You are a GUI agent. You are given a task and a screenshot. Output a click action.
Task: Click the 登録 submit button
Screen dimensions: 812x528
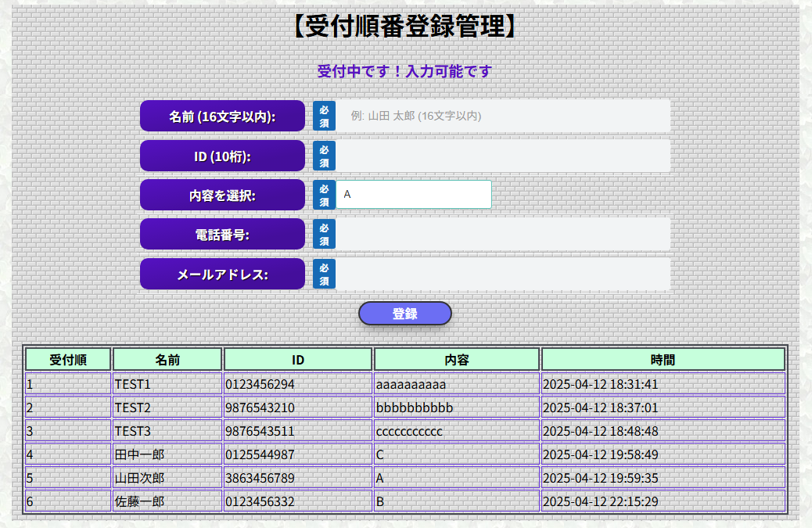click(404, 314)
